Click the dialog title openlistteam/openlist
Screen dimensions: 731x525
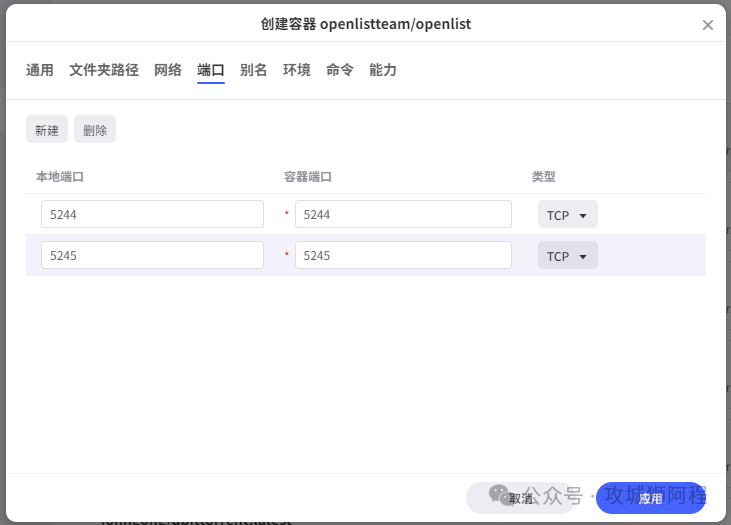point(366,24)
